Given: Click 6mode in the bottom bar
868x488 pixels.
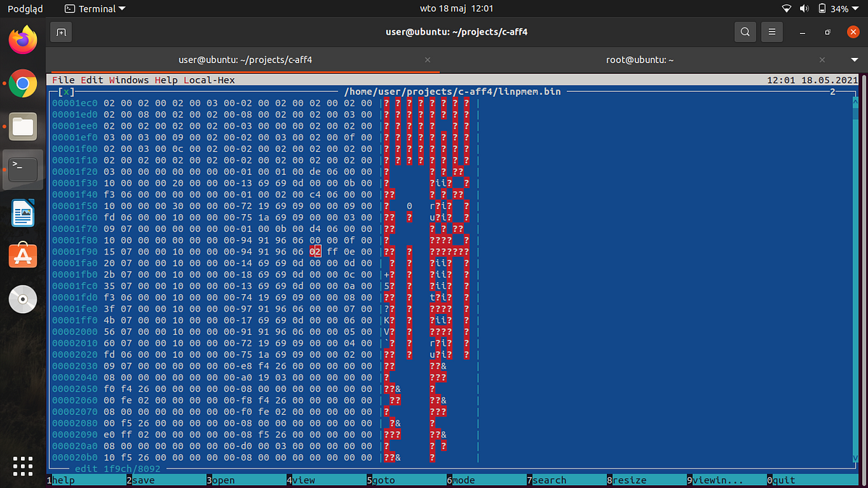Looking at the screenshot, I should [x=461, y=480].
